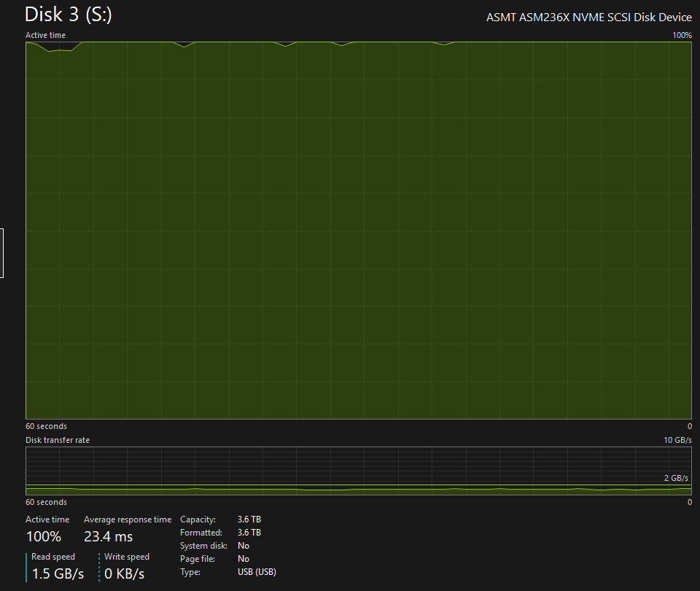Click the 100% active time statistic value
700x591 pixels.
[44, 537]
